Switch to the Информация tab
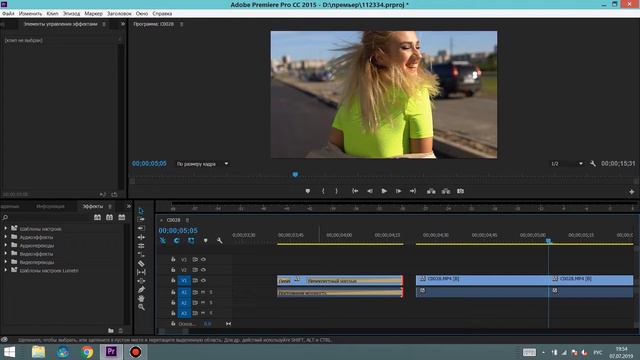 pos(50,207)
